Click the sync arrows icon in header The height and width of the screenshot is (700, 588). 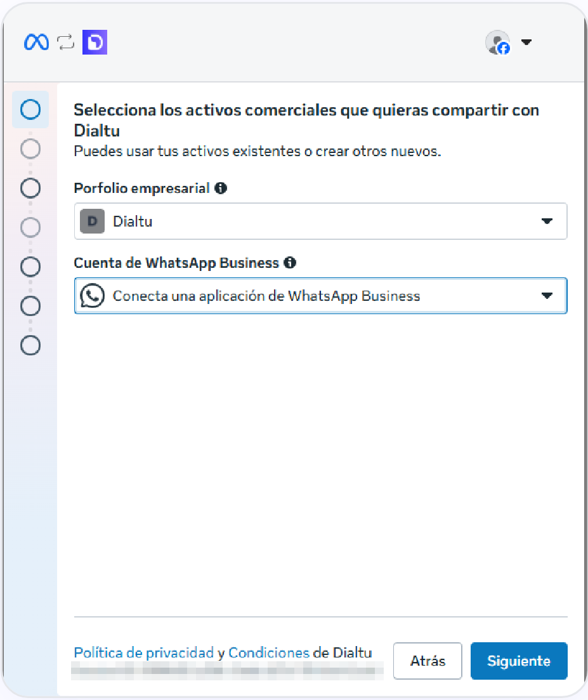65,43
